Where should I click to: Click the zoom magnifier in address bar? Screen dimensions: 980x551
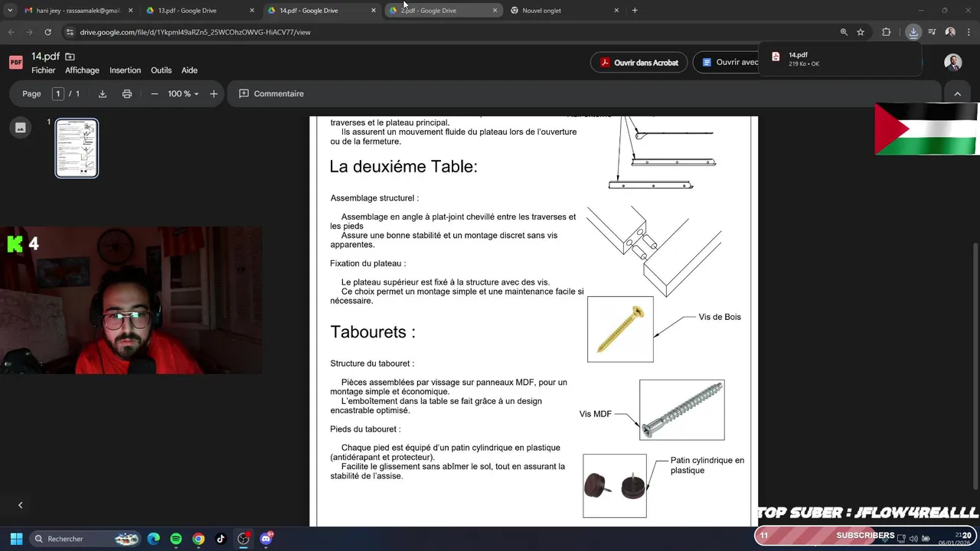coord(844,32)
